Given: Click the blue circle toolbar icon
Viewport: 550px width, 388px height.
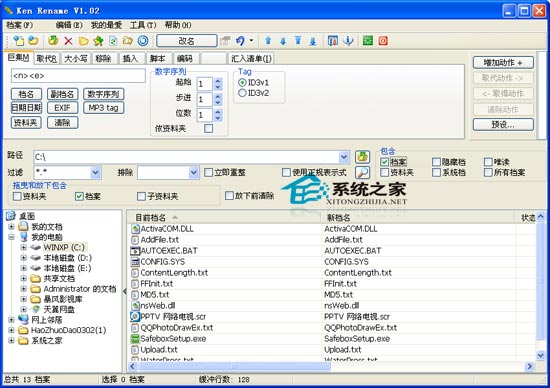Looking at the screenshot, I should click(x=143, y=41).
